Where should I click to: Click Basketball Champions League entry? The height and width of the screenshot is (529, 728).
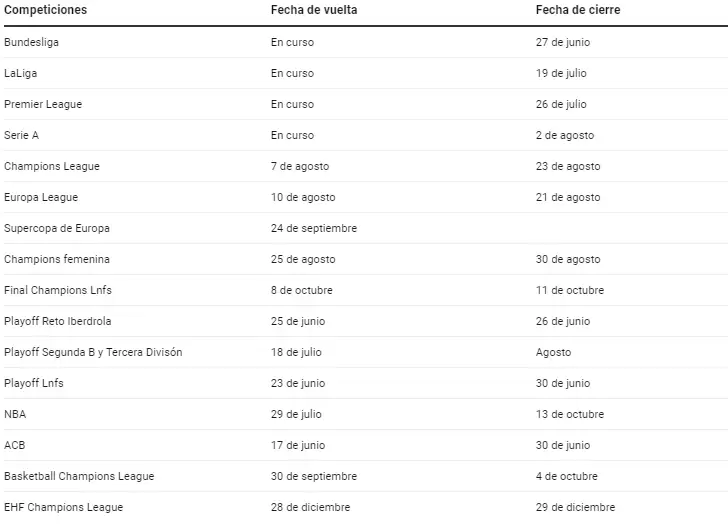(79, 476)
